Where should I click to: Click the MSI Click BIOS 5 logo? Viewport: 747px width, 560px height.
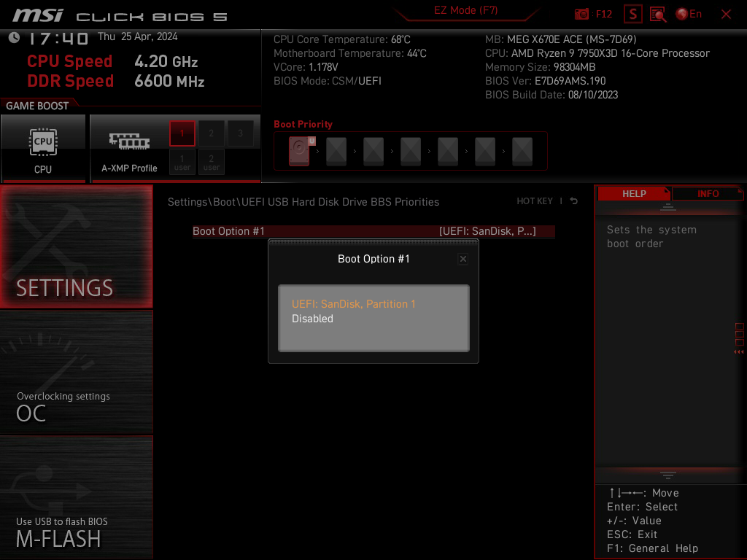point(120,16)
